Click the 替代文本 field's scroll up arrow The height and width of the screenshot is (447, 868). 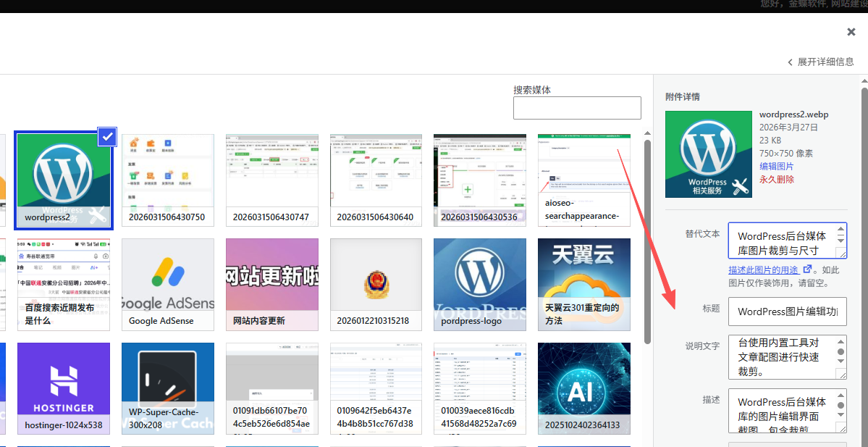click(840, 230)
